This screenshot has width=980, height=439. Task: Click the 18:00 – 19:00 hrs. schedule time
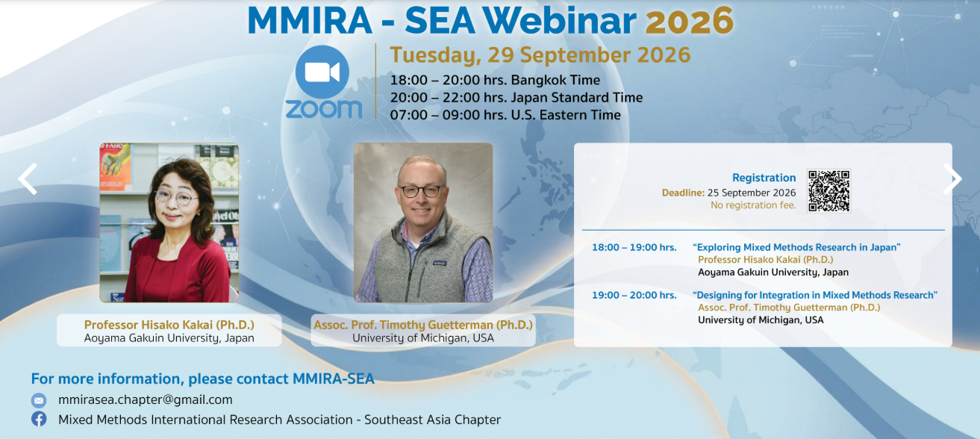pos(634,247)
